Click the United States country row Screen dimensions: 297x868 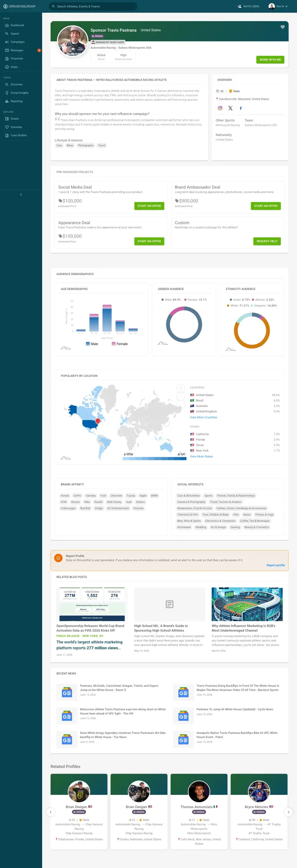click(235, 395)
